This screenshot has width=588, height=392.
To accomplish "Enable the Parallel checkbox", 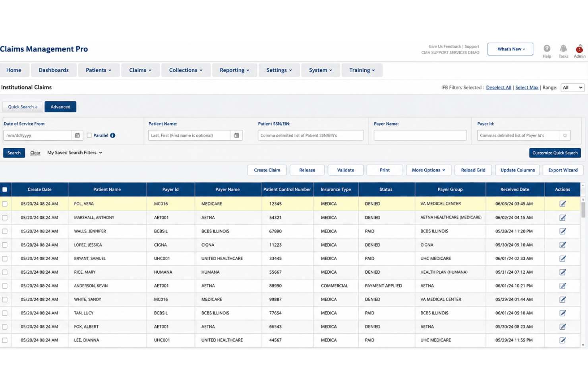I will (89, 135).
